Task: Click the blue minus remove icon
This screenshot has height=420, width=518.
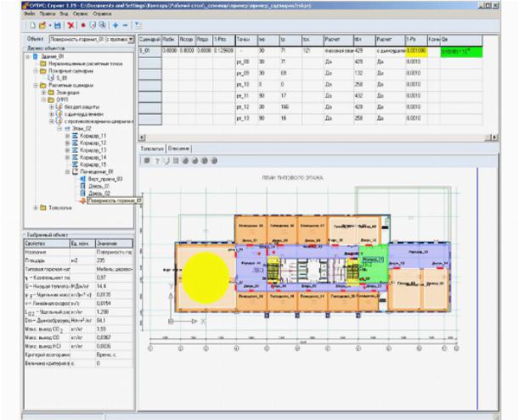Action: point(125,26)
